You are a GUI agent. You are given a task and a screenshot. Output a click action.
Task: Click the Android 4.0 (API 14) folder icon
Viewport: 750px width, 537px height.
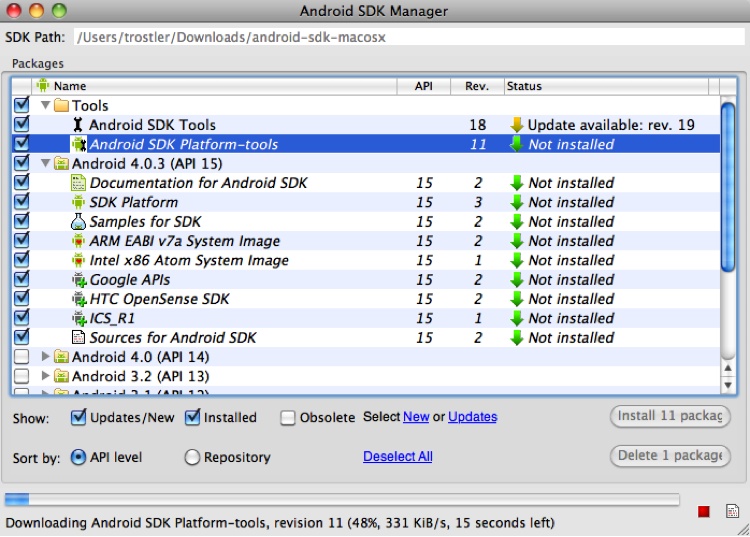point(61,357)
